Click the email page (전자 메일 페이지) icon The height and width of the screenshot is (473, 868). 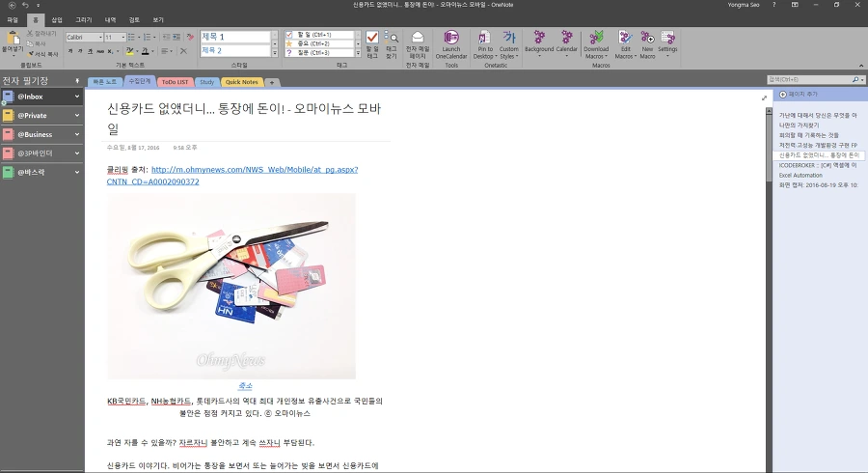[x=418, y=37]
